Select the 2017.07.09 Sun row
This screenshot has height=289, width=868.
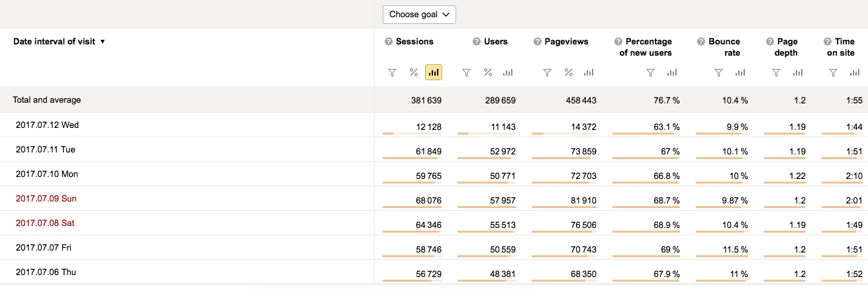click(46, 198)
